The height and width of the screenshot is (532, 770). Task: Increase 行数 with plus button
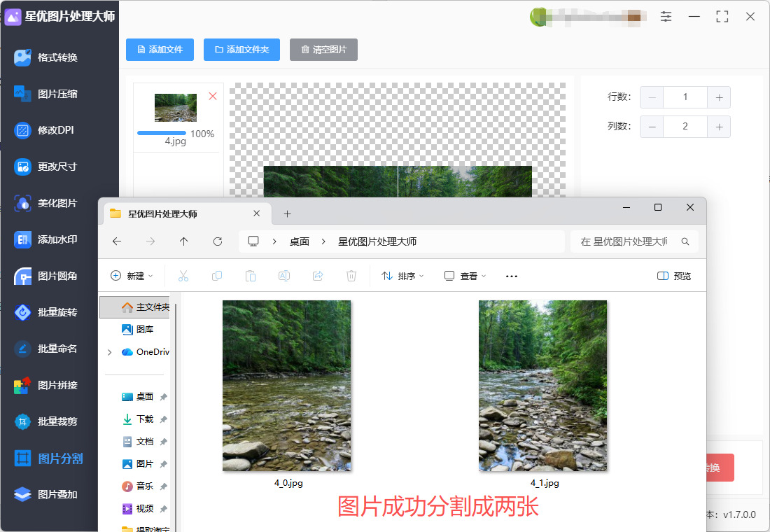[719, 97]
